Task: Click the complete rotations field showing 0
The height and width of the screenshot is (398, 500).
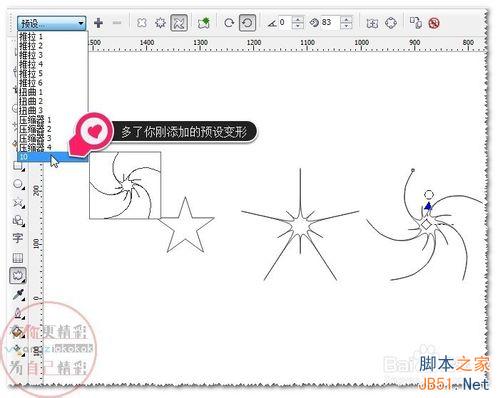Action: [285, 23]
